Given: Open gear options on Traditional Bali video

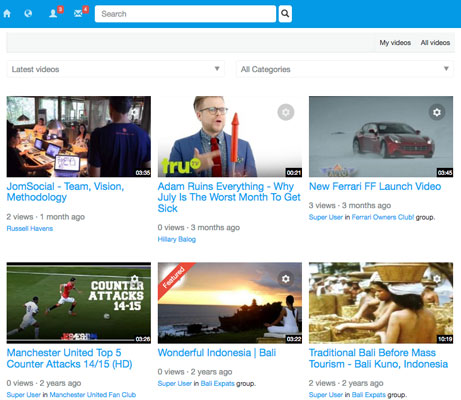Looking at the screenshot, I should [437, 279].
